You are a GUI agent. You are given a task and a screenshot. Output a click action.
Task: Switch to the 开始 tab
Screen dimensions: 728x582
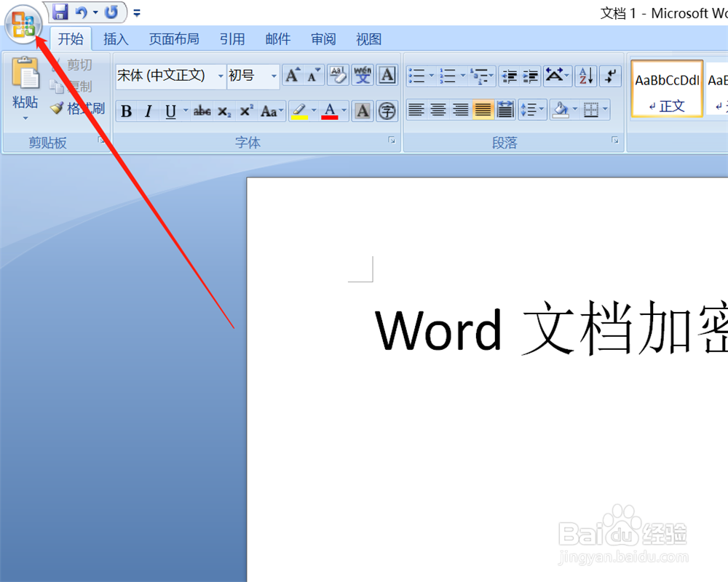(71, 39)
